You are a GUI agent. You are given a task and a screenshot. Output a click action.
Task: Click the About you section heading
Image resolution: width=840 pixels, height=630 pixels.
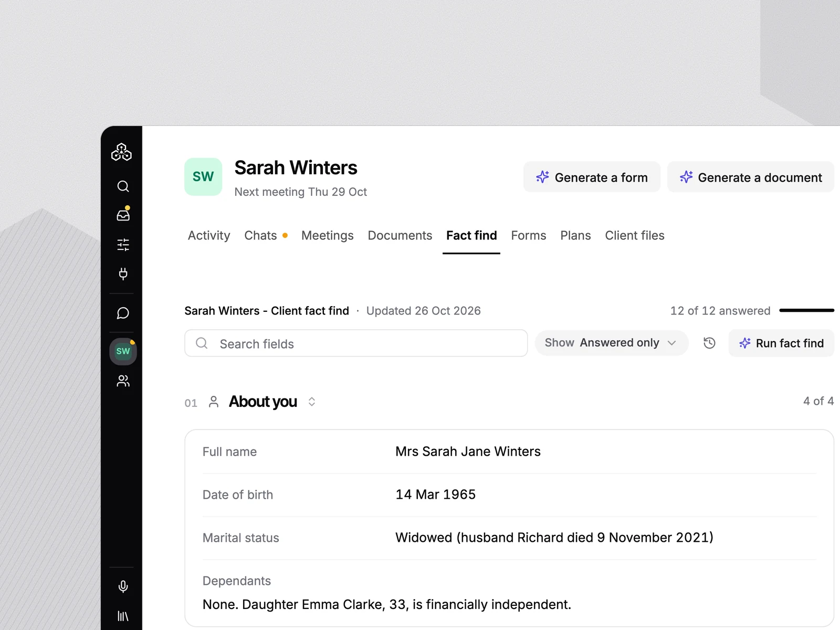tap(262, 402)
